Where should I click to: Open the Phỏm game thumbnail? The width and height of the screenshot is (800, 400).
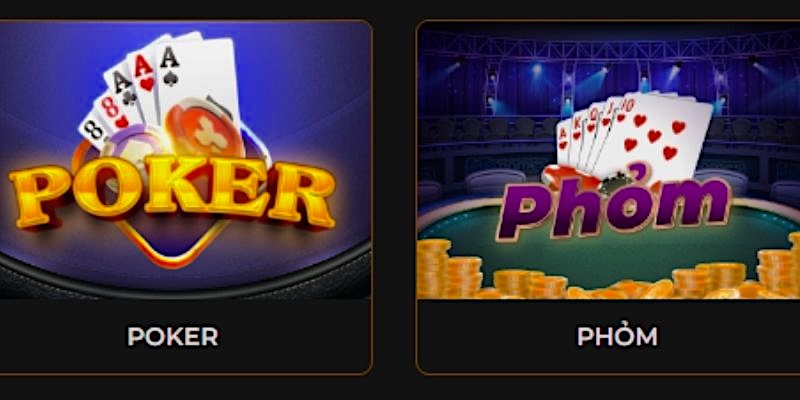pos(609,160)
